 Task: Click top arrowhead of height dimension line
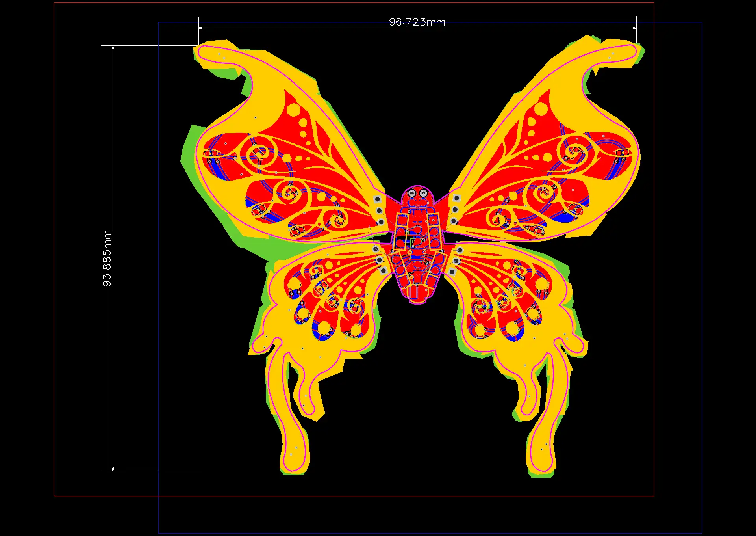pos(113,48)
